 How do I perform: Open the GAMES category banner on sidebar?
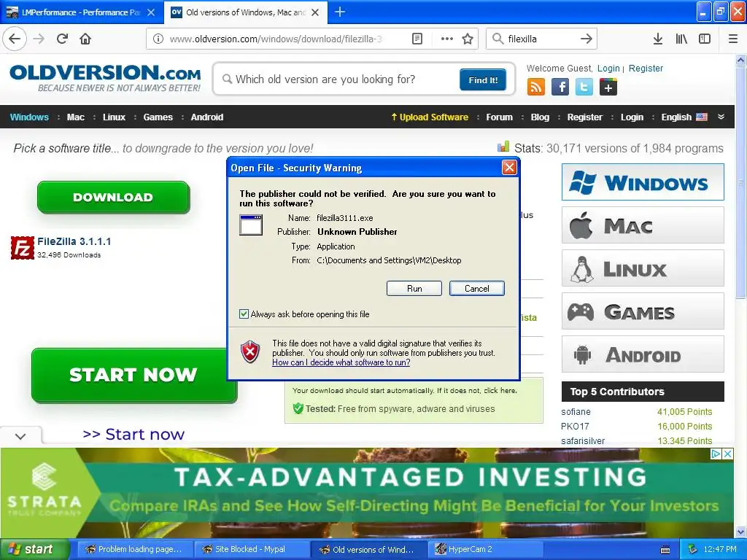(x=643, y=311)
